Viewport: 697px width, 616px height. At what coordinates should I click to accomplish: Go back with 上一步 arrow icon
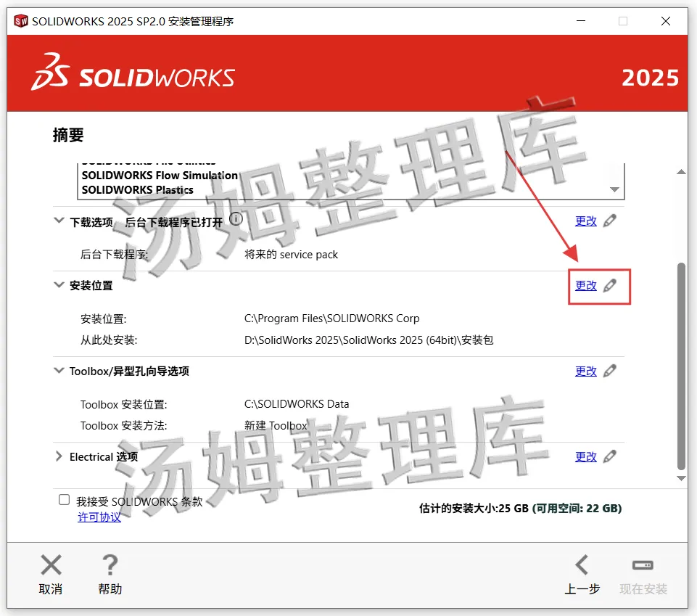point(582,565)
